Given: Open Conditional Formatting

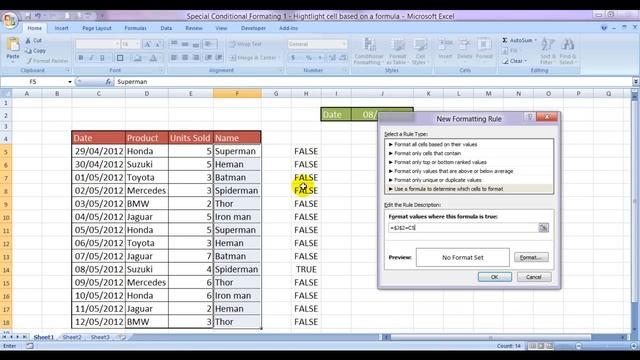Looking at the screenshot, I should pos(369,51).
